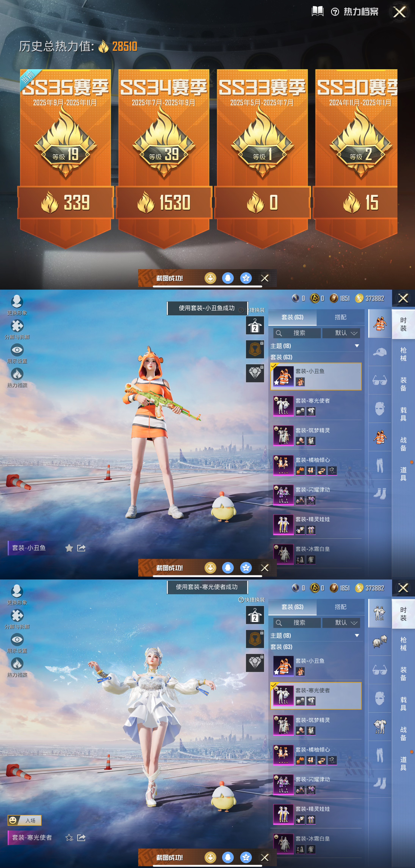This screenshot has width=415, height=868.
Task: Click the question mark help icon by 热力档案
Action: [x=335, y=12]
